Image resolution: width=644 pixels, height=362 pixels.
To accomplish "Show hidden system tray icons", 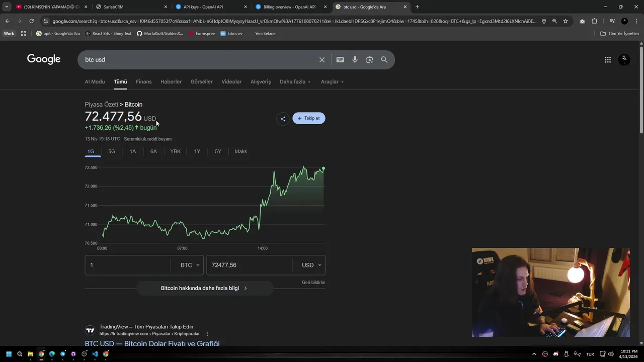I will [534, 354].
